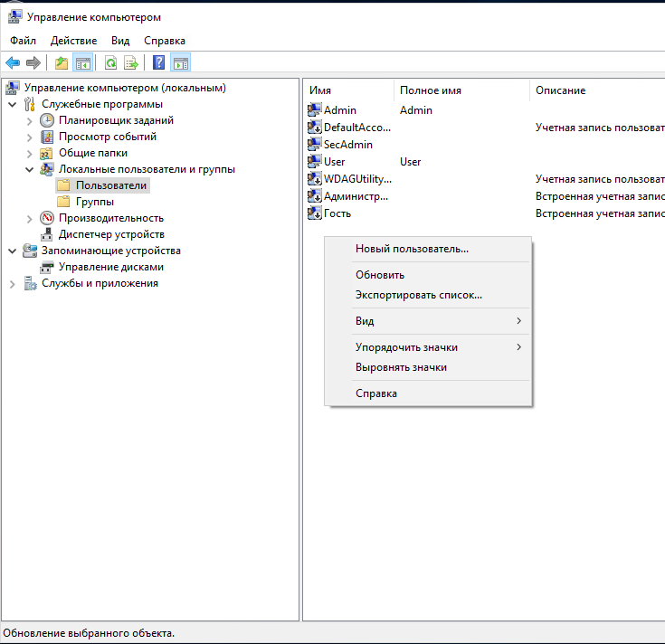Viewport: 665px width, 644px height.
Task: Expand the Службы и приложения node
Action: point(13,283)
